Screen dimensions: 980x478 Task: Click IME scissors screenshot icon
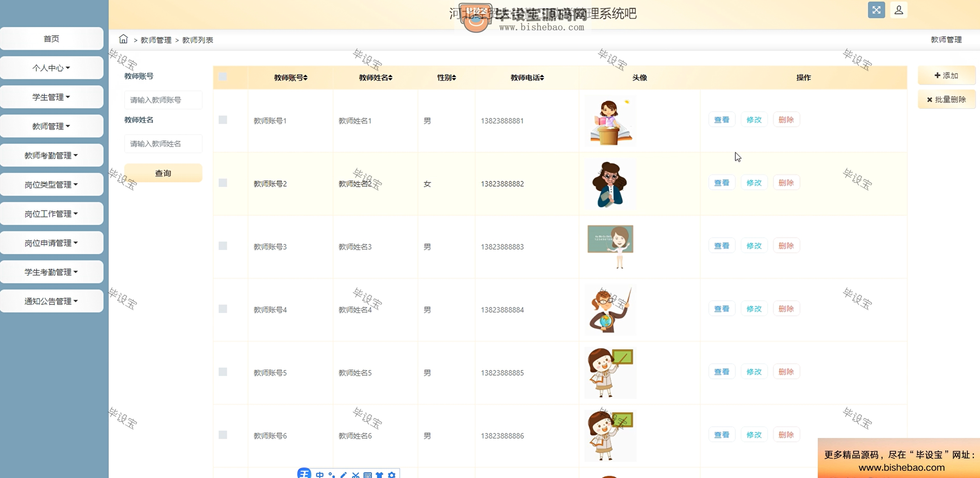356,475
